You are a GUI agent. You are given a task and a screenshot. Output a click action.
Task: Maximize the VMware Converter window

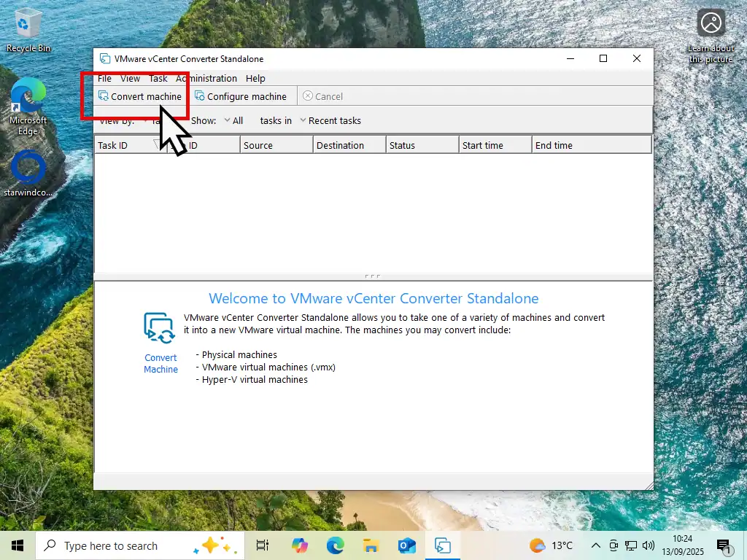click(603, 58)
